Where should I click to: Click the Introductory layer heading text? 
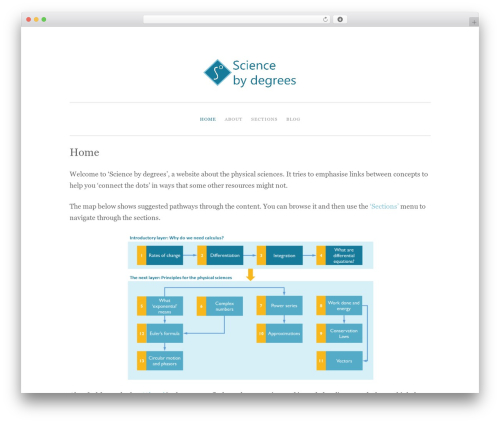click(177, 238)
